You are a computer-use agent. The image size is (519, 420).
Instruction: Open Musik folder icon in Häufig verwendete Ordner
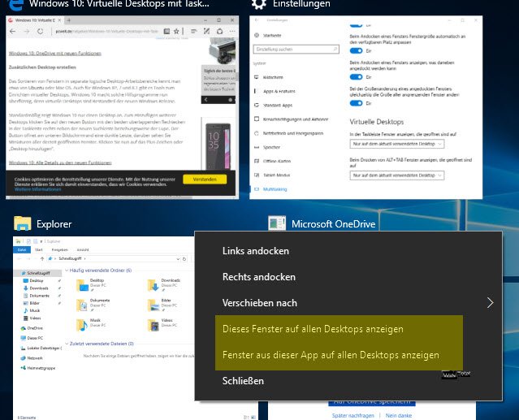(82, 325)
